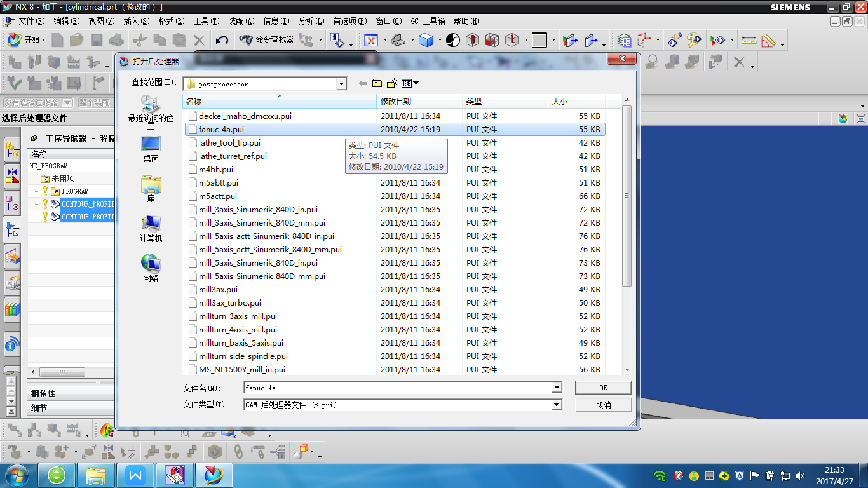Viewport: 868px width, 488px height.
Task: Open the view menu icon in dialog
Action: 410,83
